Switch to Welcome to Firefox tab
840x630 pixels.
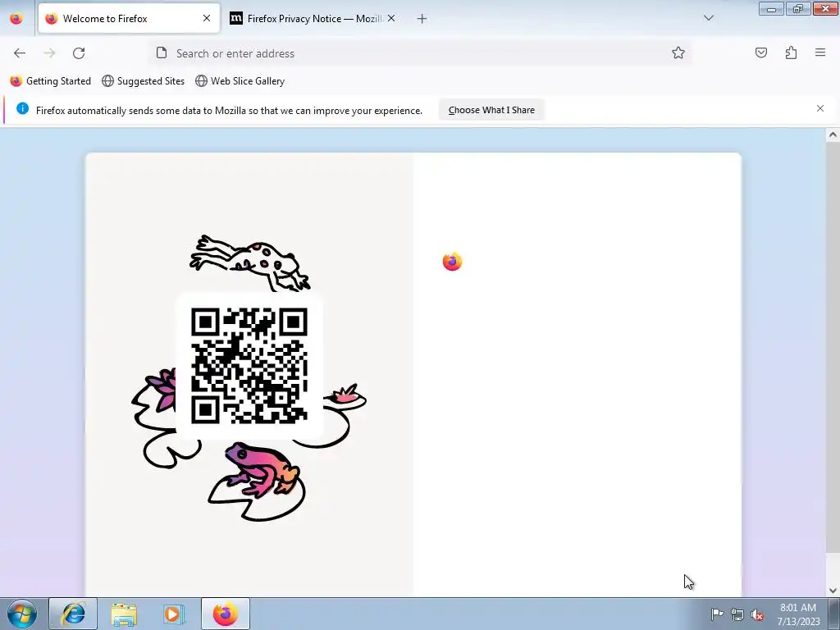(x=129, y=19)
